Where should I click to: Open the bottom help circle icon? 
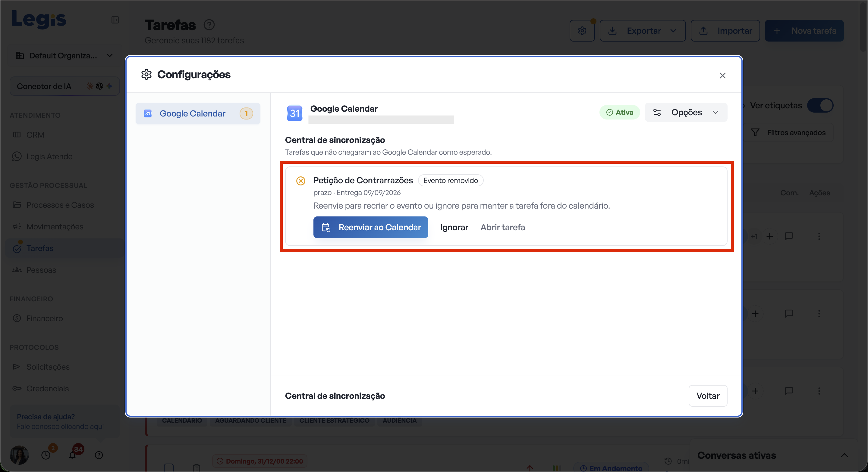point(99,455)
